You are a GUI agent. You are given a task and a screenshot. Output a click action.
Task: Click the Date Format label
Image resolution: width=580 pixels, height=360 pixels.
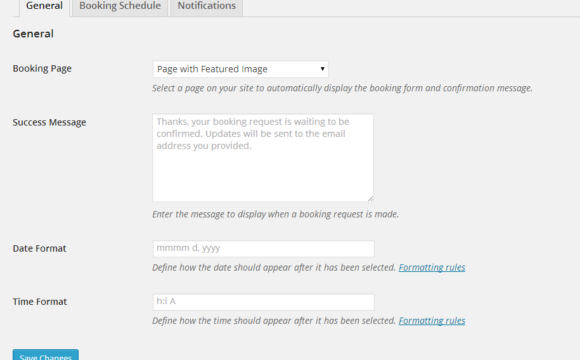pos(40,248)
